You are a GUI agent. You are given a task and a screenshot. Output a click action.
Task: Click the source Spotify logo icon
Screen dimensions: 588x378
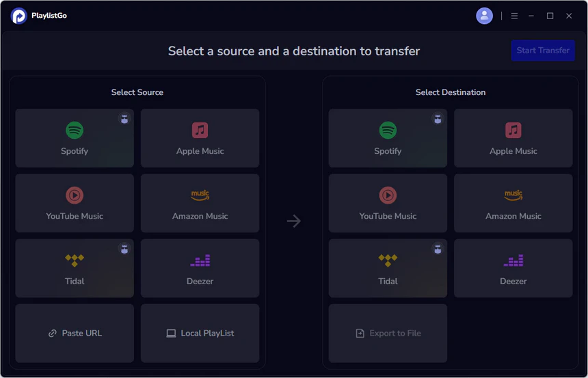pos(75,130)
